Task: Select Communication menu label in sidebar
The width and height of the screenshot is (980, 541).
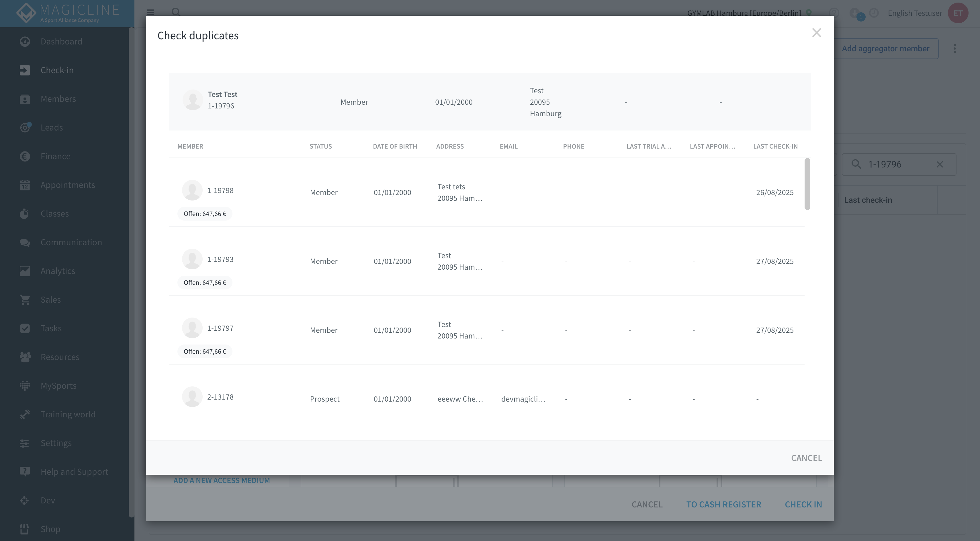Action: click(71, 242)
